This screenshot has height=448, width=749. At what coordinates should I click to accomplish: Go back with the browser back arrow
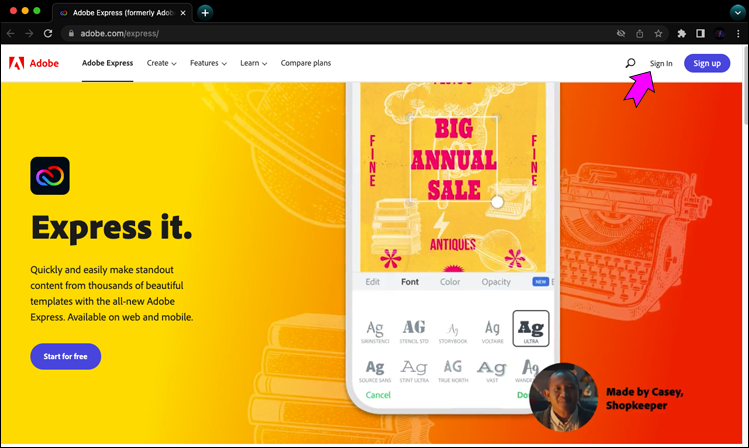coord(11,33)
